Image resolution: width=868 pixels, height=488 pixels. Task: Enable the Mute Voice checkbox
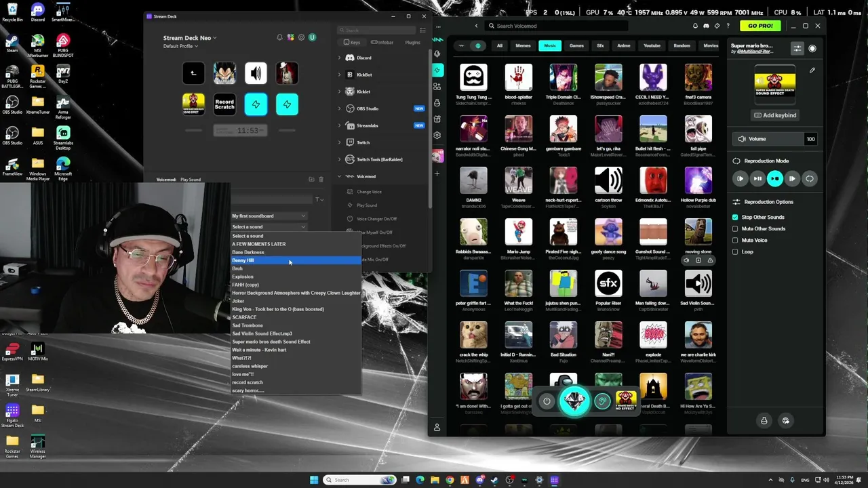735,240
